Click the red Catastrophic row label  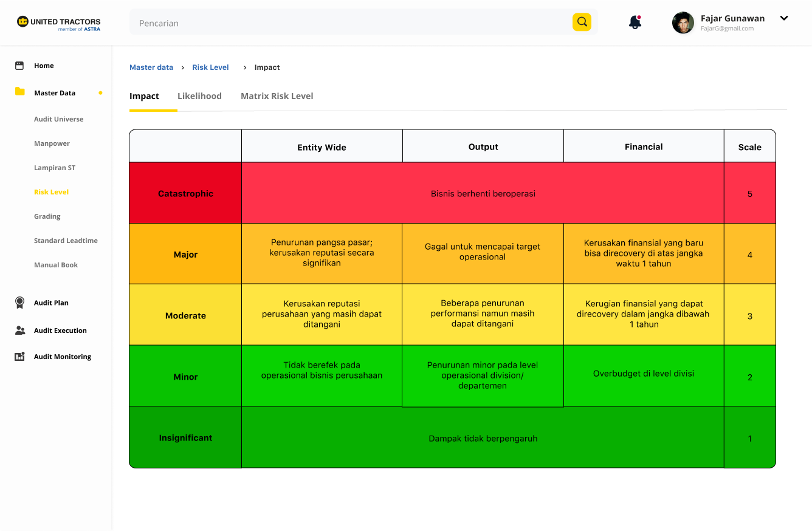click(185, 194)
